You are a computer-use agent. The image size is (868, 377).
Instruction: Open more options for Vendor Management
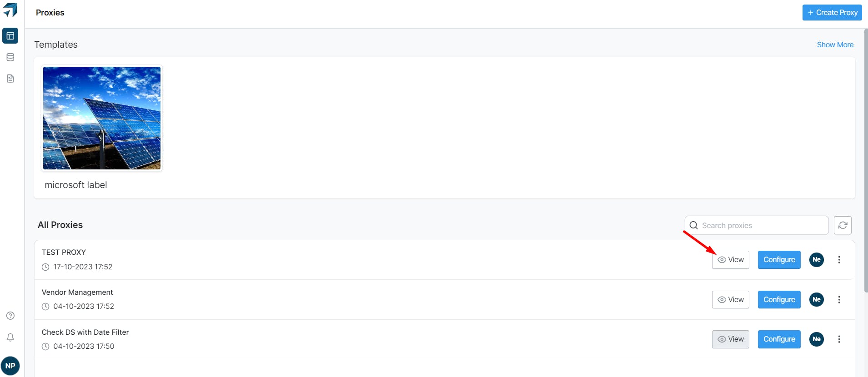coord(839,300)
